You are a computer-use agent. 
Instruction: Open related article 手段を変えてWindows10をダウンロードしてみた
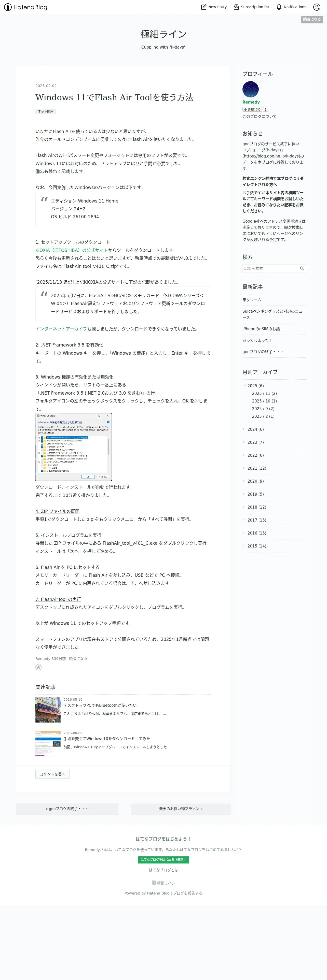(x=107, y=739)
